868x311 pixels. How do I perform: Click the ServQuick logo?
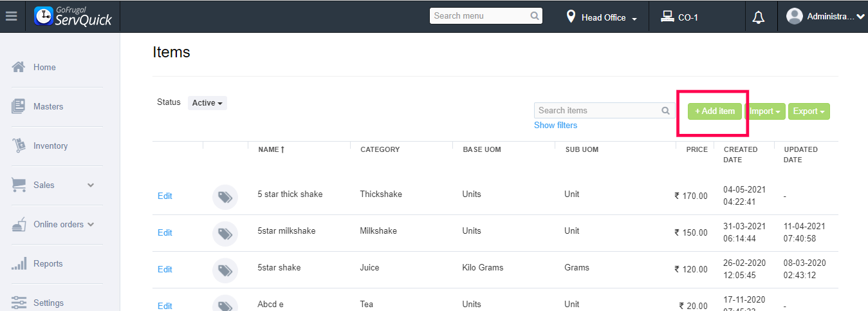(x=73, y=16)
